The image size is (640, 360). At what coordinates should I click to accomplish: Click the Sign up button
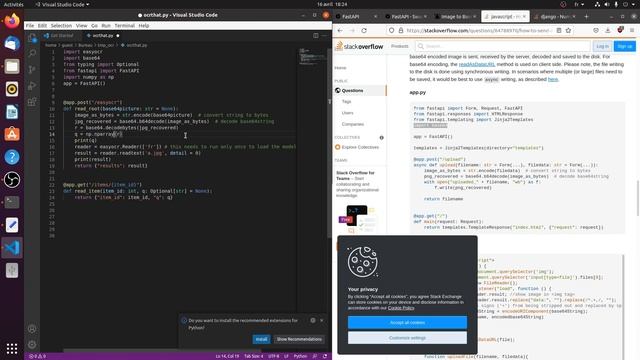pos(624,46)
